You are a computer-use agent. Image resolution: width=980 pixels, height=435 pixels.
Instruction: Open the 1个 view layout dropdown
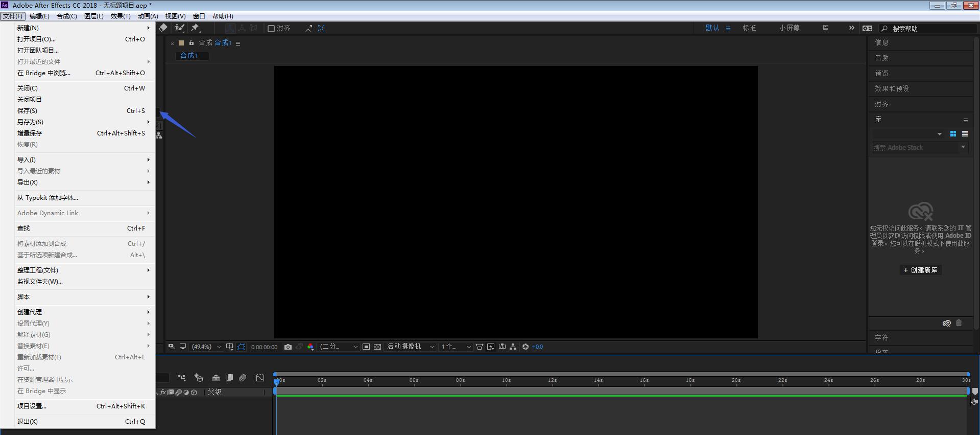point(456,347)
